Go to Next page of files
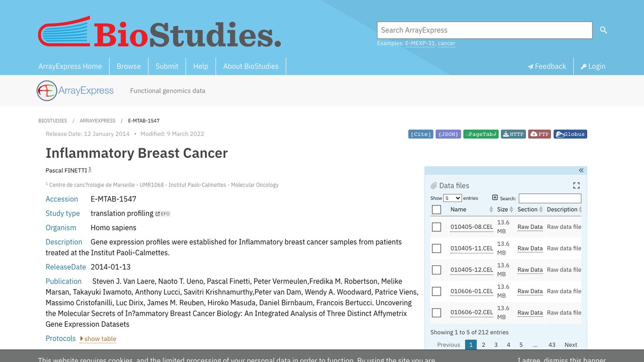This screenshot has width=644, height=362. [x=571, y=345]
